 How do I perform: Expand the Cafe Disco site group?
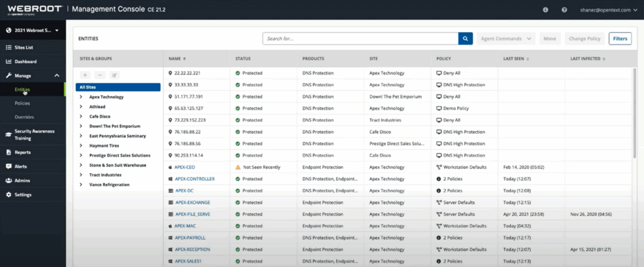(x=81, y=116)
